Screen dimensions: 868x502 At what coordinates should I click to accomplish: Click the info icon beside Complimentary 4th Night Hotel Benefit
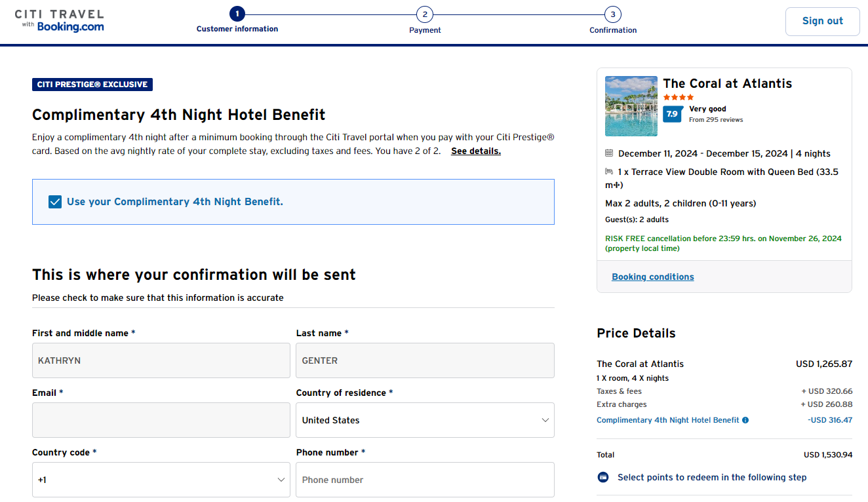745,420
